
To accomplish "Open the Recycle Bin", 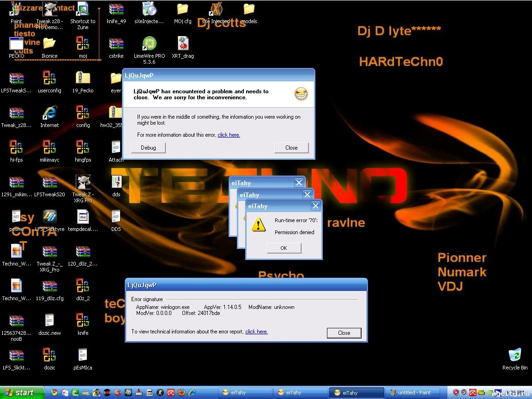I will pos(515,359).
